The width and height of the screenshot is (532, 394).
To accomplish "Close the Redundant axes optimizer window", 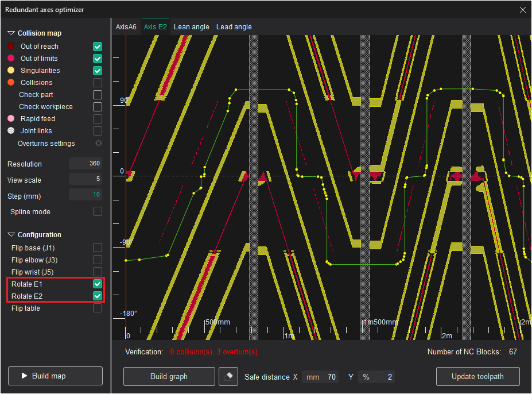I will 522,10.
